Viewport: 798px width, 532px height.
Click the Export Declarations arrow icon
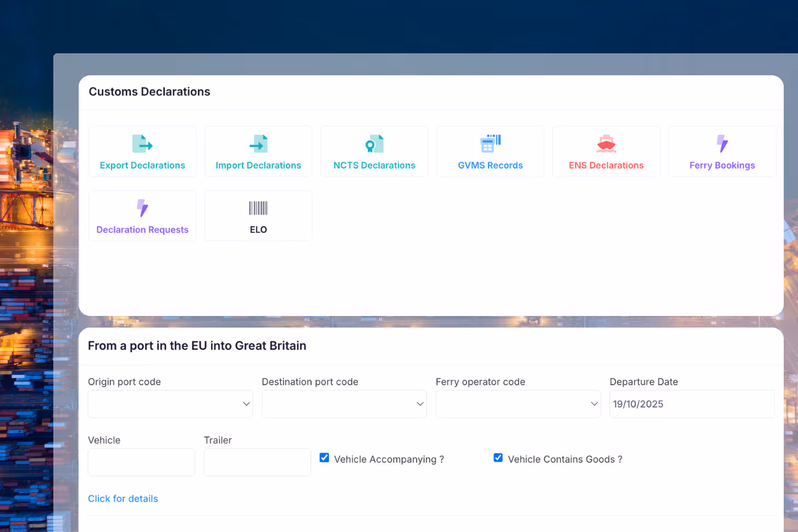[x=142, y=144]
